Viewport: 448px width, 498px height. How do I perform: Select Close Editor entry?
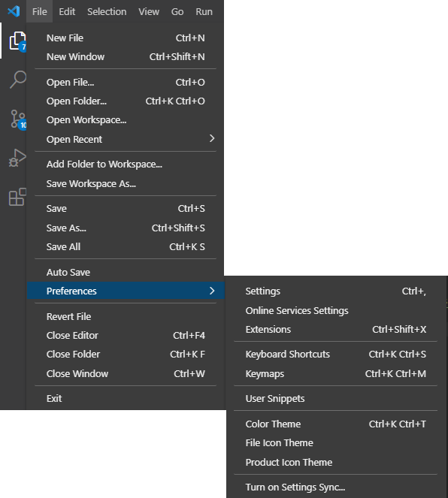coord(126,336)
